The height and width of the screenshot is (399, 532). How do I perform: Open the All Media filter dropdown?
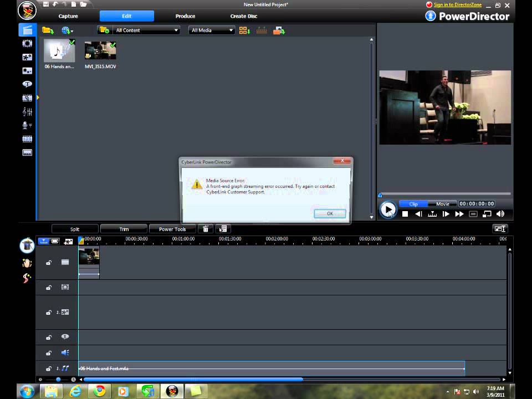(212, 30)
